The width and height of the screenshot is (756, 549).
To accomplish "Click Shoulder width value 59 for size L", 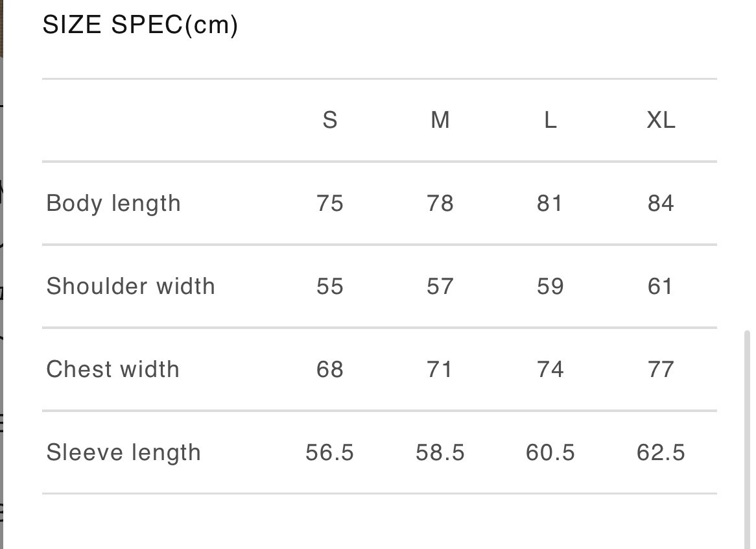I will pyautogui.click(x=550, y=286).
